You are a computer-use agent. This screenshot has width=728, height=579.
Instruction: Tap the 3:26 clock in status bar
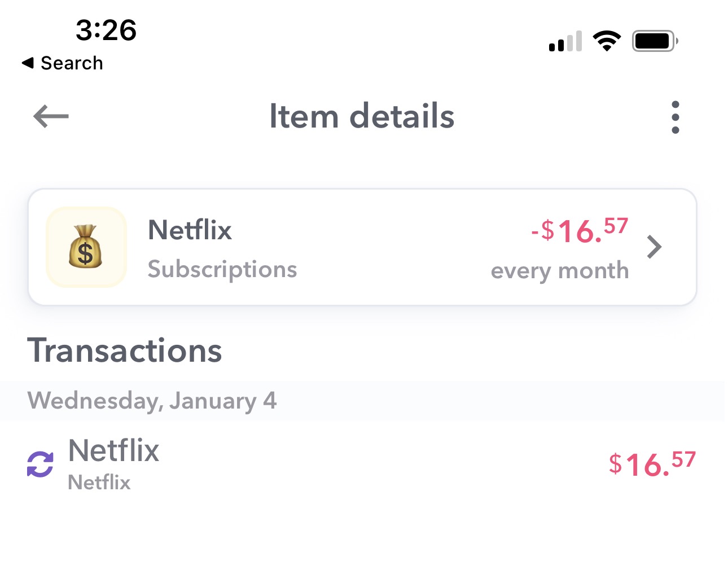tap(106, 31)
